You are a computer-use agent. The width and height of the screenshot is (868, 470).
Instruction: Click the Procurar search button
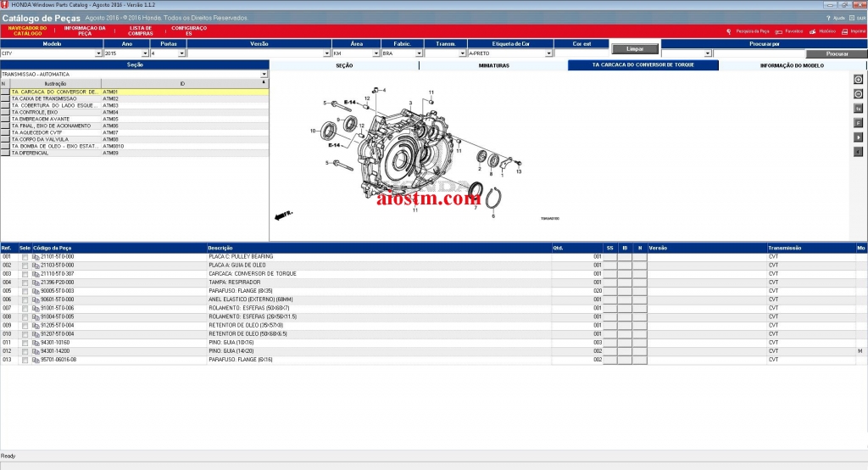[x=836, y=53]
